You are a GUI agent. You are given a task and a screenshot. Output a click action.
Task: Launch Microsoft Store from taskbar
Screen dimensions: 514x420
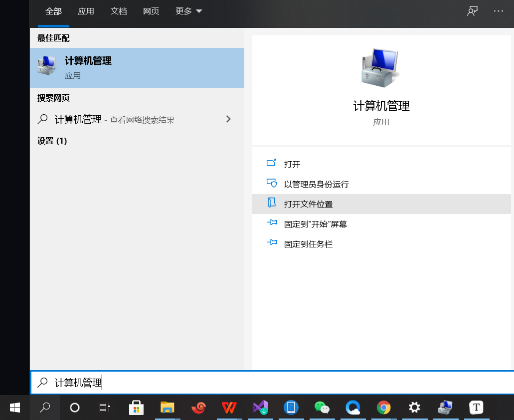137,408
